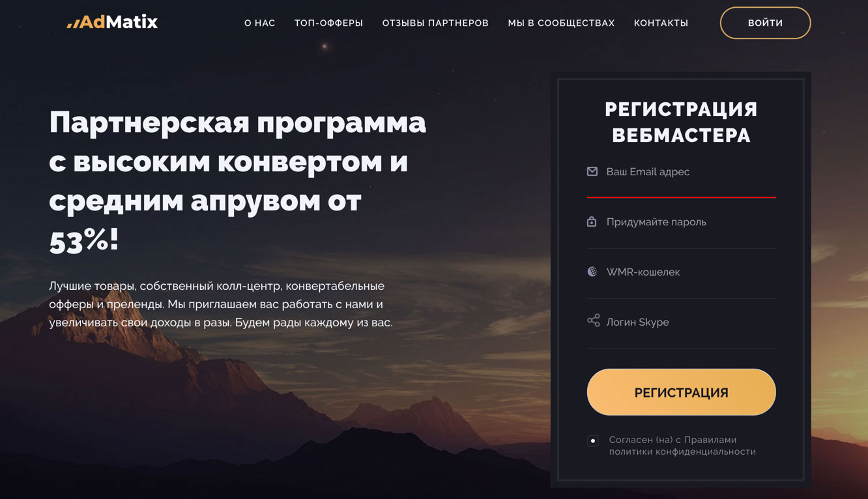Click the envelope icon beside Email field

tap(592, 171)
